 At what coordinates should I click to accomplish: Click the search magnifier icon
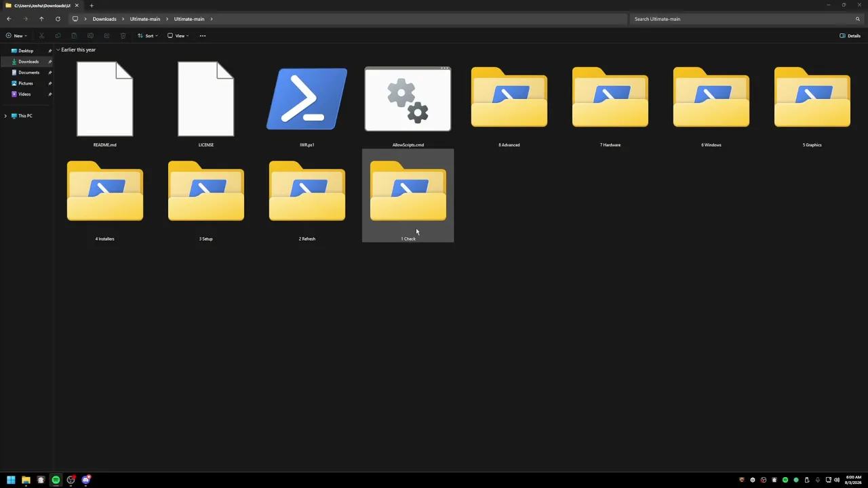[858, 19]
